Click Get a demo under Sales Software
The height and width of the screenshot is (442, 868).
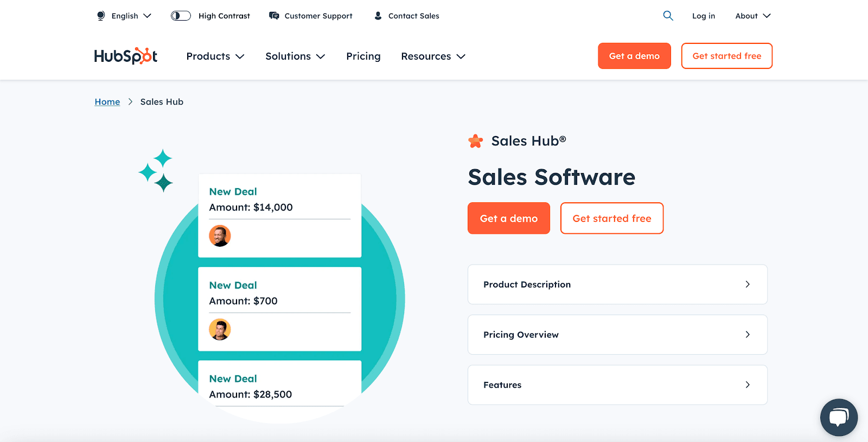pyautogui.click(x=509, y=219)
